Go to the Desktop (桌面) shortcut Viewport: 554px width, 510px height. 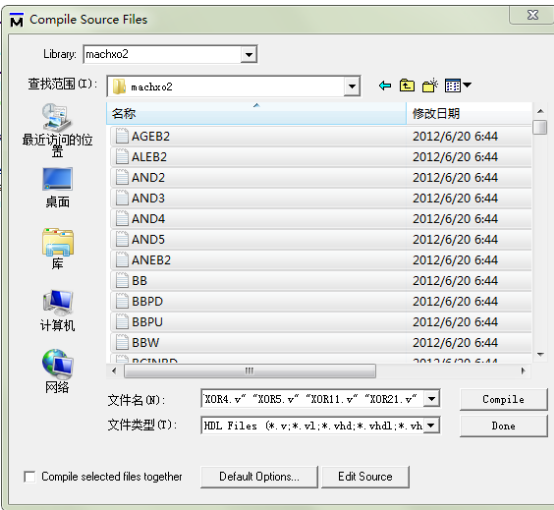pos(57,187)
